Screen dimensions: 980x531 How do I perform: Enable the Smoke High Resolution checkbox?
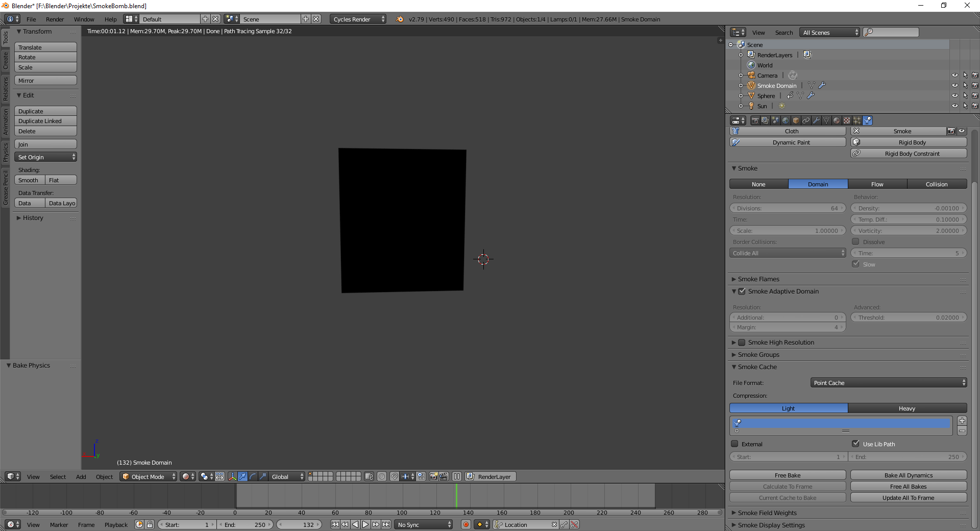[742, 342]
